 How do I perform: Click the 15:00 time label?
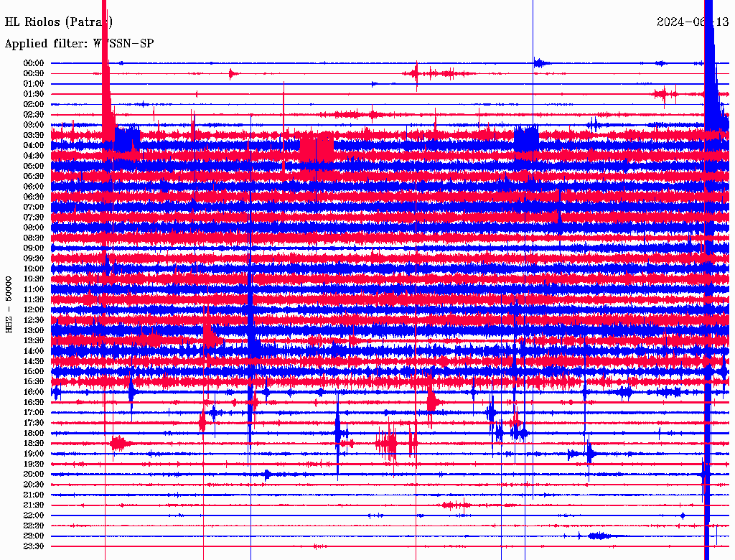34,371
